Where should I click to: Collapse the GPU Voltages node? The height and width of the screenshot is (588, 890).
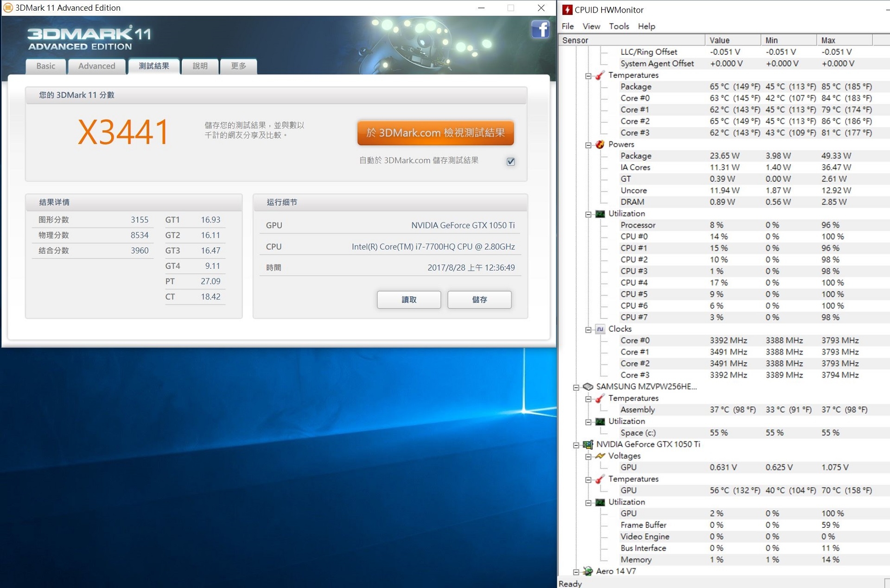[x=588, y=457]
